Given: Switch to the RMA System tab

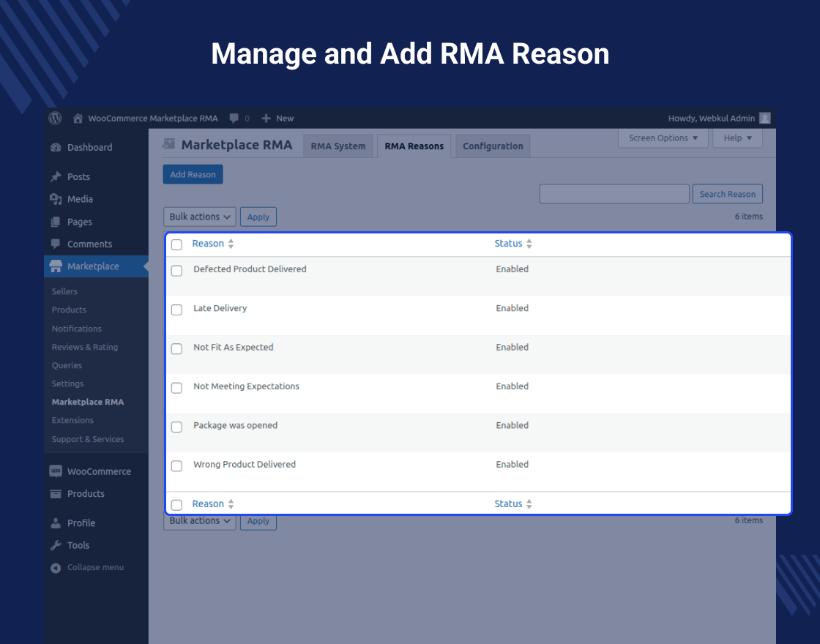Looking at the screenshot, I should coord(338,146).
